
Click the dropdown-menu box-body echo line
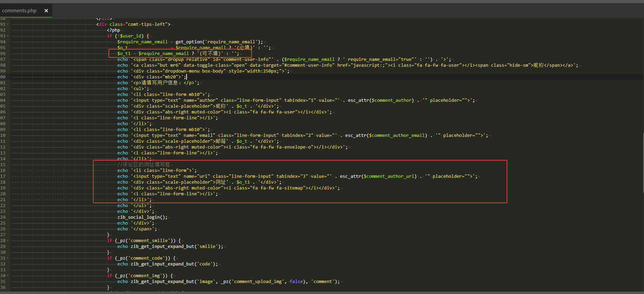[203, 71]
